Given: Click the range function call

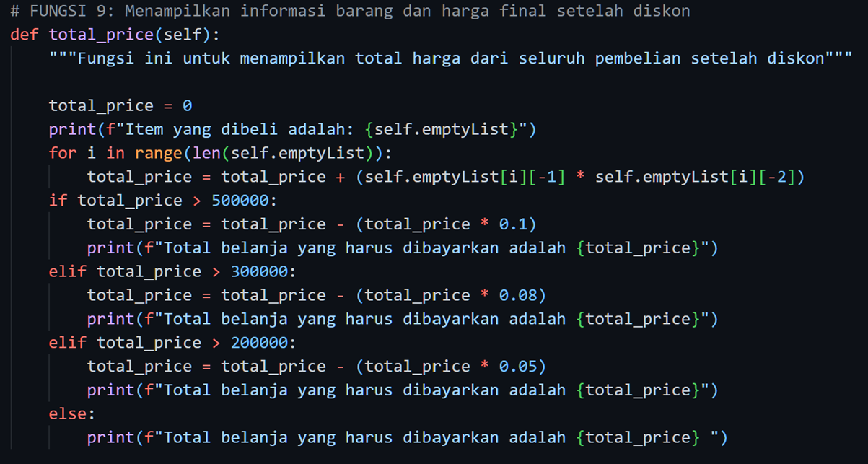Looking at the screenshot, I should point(159,152).
